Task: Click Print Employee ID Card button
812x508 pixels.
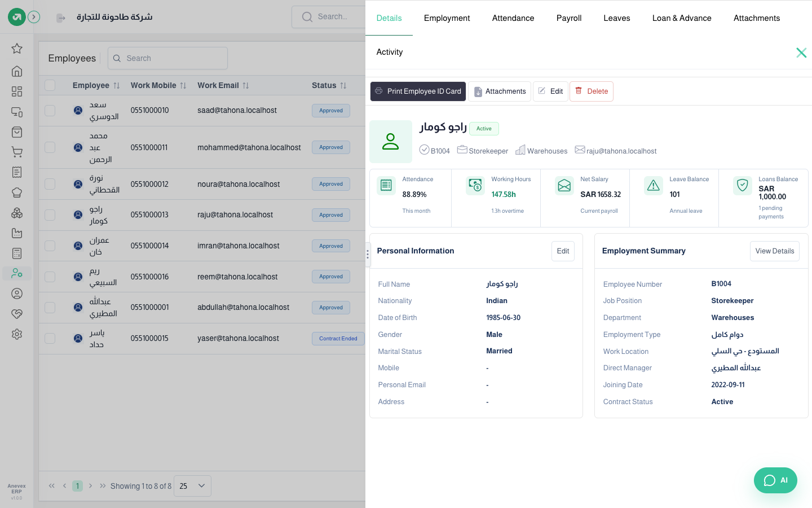Action: coord(418,91)
